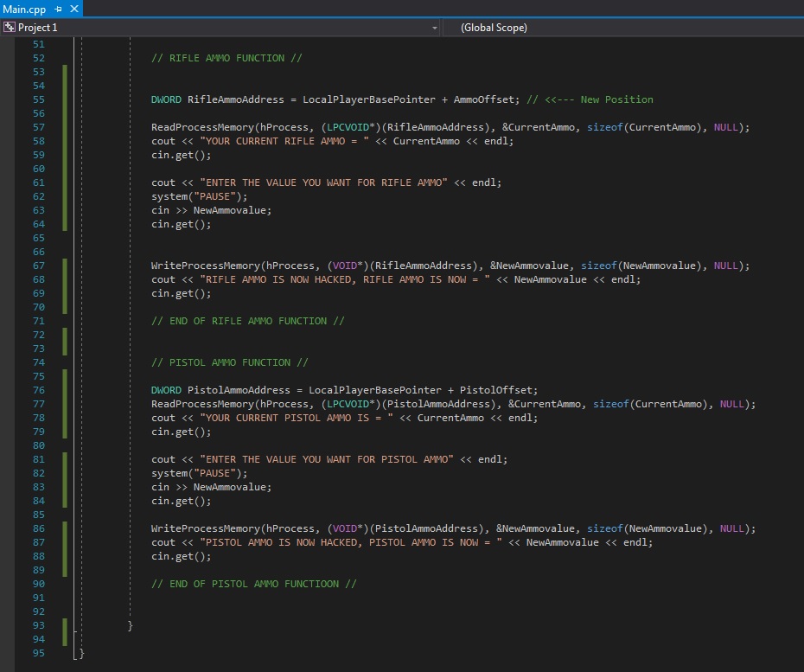Pin the Main.cpp tab
804x672 pixels.
(x=59, y=10)
